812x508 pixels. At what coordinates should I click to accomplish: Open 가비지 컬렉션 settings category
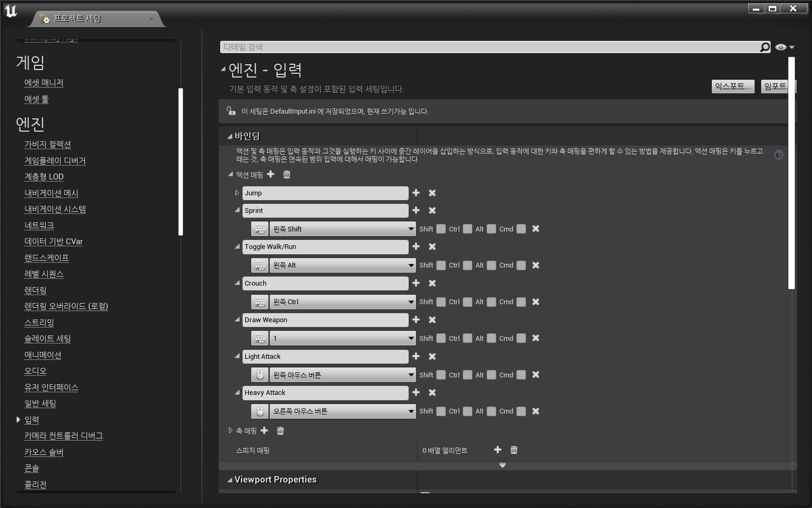48,144
